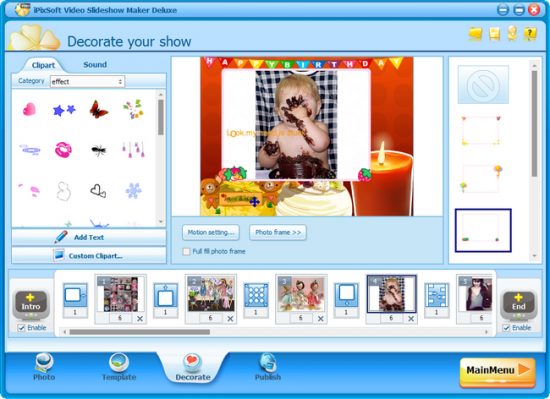Image resolution: width=550 pixels, height=399 pixels.
Task: Add the pink lips kiss clipart
Action: pyautogui.click(x=63, y=150)
